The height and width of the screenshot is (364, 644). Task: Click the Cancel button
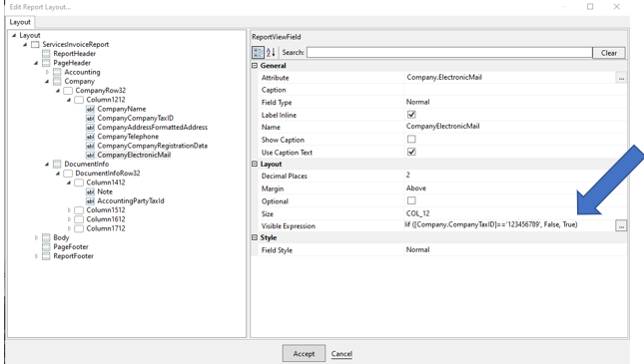pos(341,353)
